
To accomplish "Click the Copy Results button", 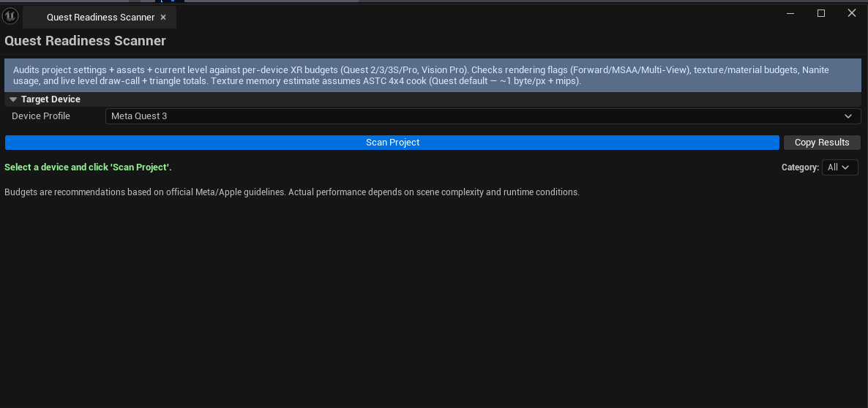I will (x=822, y=143).
